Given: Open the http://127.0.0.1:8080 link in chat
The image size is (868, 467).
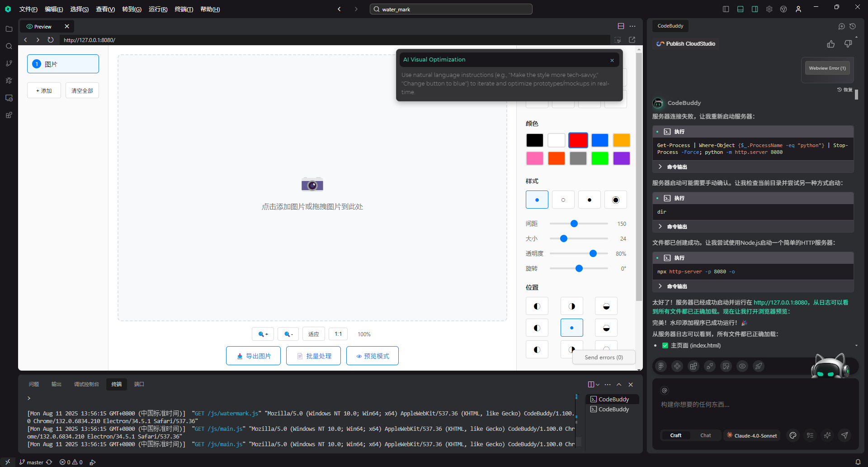Looking at the screenshot, I should pyautogui.click(x=781, y=302).
